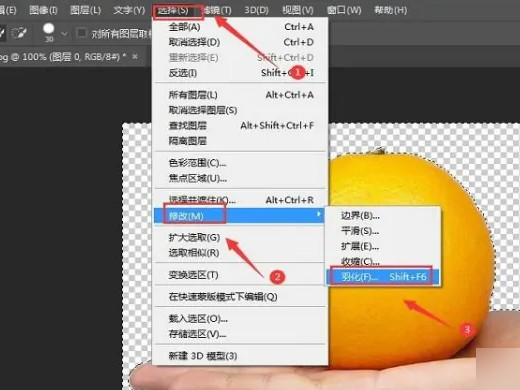Screen dimensions: 520x390
Task: Choose 收缩(C) contract in submenu
Action: (x=383, y=261)
